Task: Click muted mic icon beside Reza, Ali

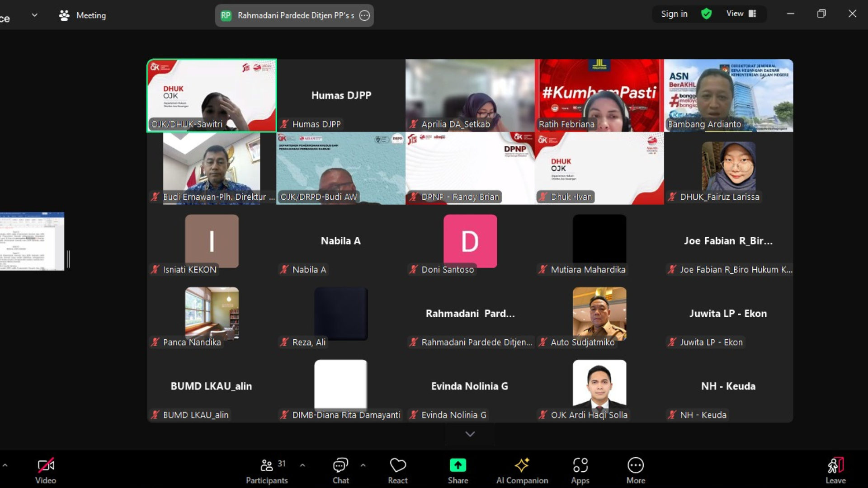Action: pyautogui.click(x=284, y=342)
